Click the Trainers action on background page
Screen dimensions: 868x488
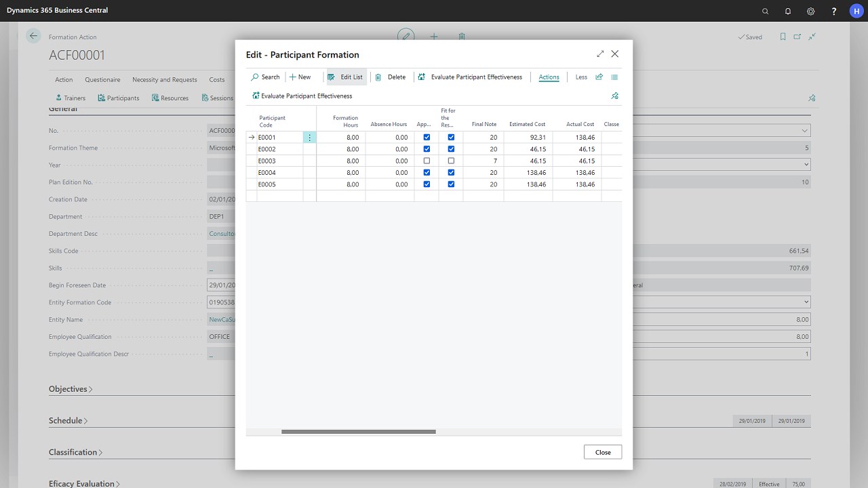tap(70, 98)
